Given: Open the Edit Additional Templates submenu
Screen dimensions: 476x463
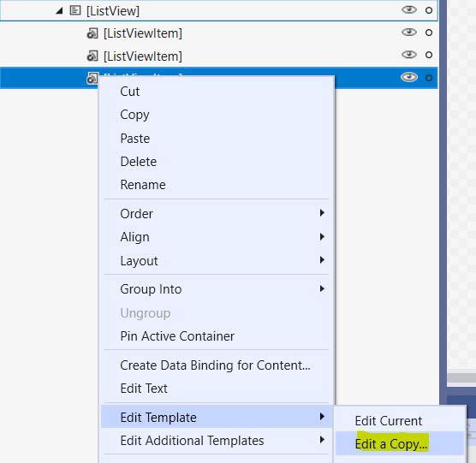Looking at the screenshot, I should coord(217,441).
